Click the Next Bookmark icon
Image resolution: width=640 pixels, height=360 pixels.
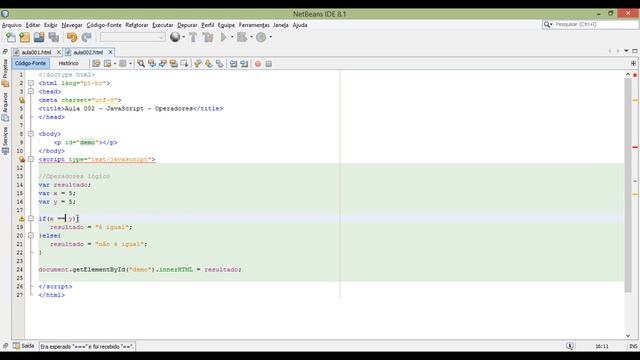click(209, 64)
